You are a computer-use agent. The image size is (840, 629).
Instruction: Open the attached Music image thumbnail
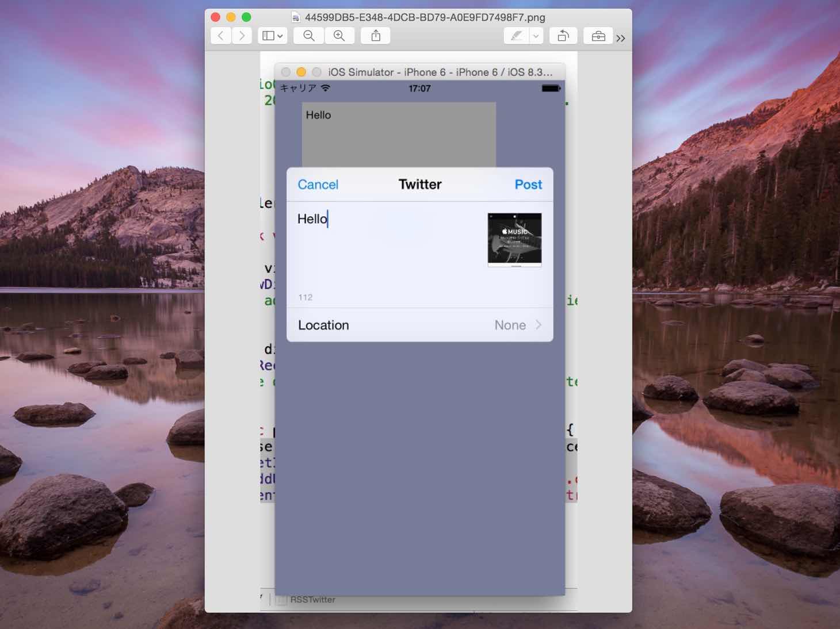[514, 240]
